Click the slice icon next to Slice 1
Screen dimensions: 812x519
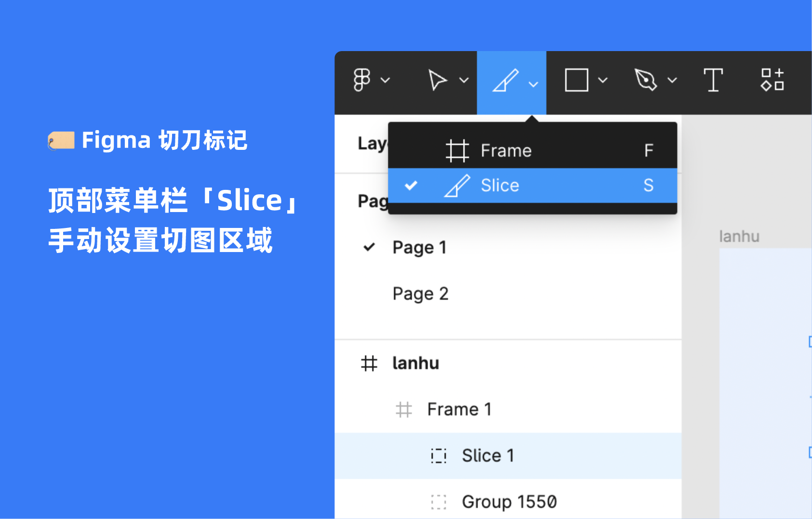[x=439, y=455]
